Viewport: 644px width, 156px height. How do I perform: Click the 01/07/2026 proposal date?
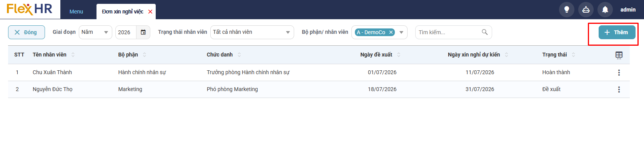point(382,72)
